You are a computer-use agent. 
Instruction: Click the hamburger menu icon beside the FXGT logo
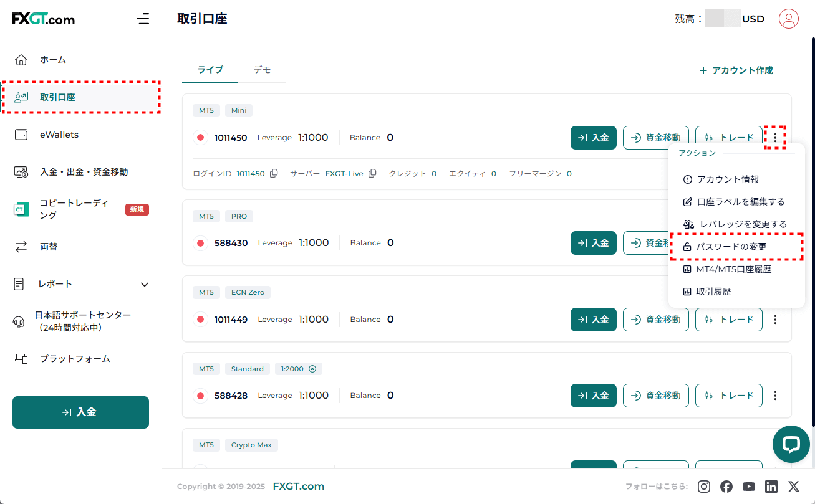click(x=143, y=19)
